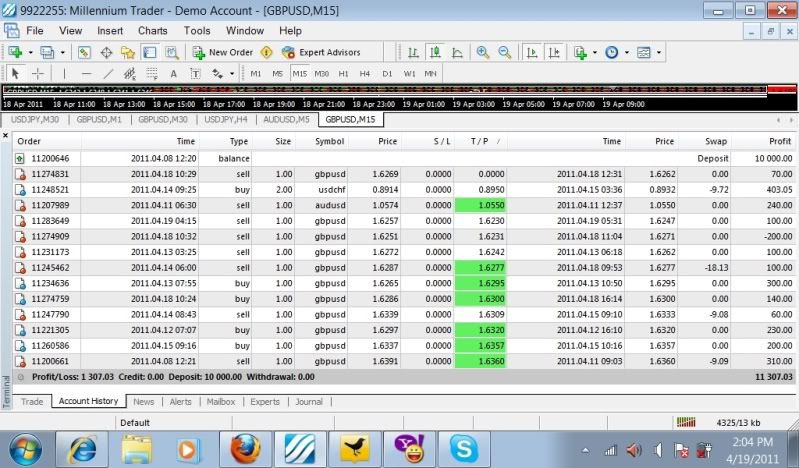This screenshot has width=799, height=468.
Task: Click the Indicators add icon
Action: [x=580, y=52]
